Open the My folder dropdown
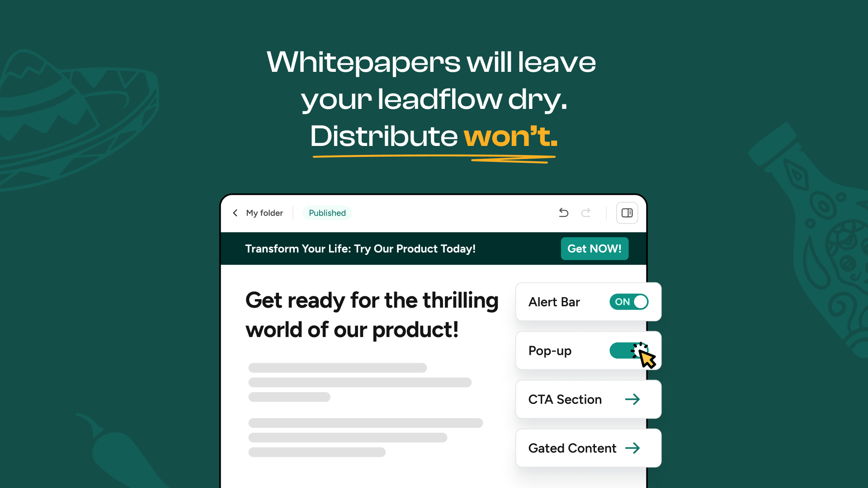The image size is (868, 488). pyautogui.click(x=264, y=213)
